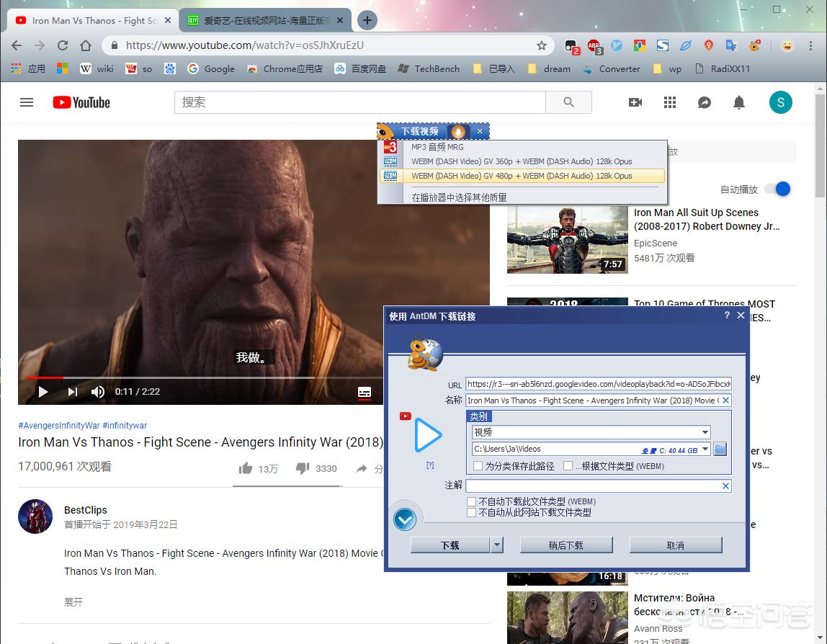This screenshot has width=827, height=644.
Task: Expand the 视频 category dropdown
Action: [x=705, y=432]
